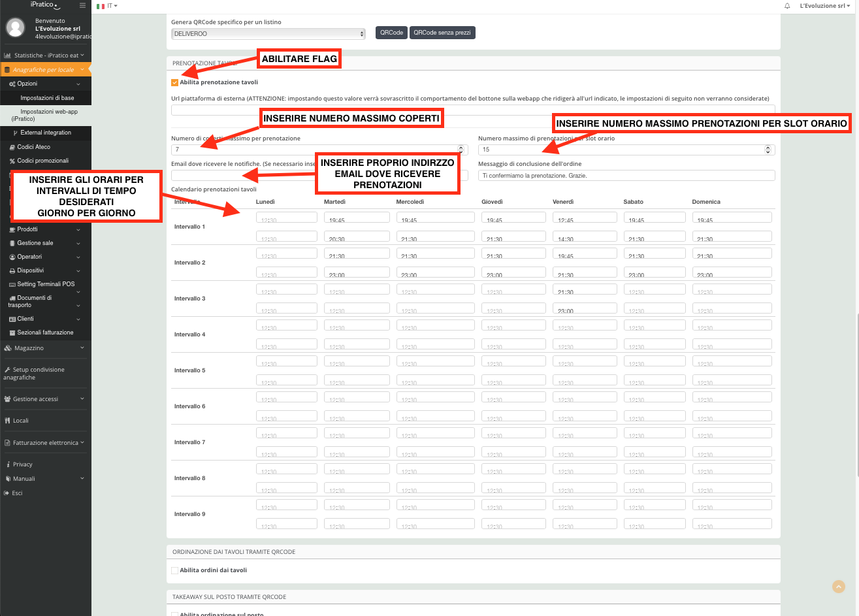The height and width of the screenshot is (616, 859).
Task: Click the orange scroll-to-top arrow button
Action: [x=839, y=587]
